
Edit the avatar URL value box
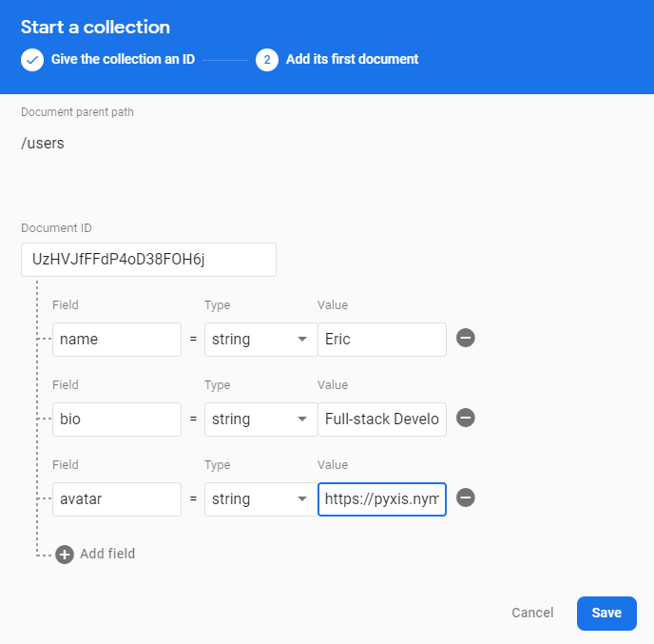point(381,499)
